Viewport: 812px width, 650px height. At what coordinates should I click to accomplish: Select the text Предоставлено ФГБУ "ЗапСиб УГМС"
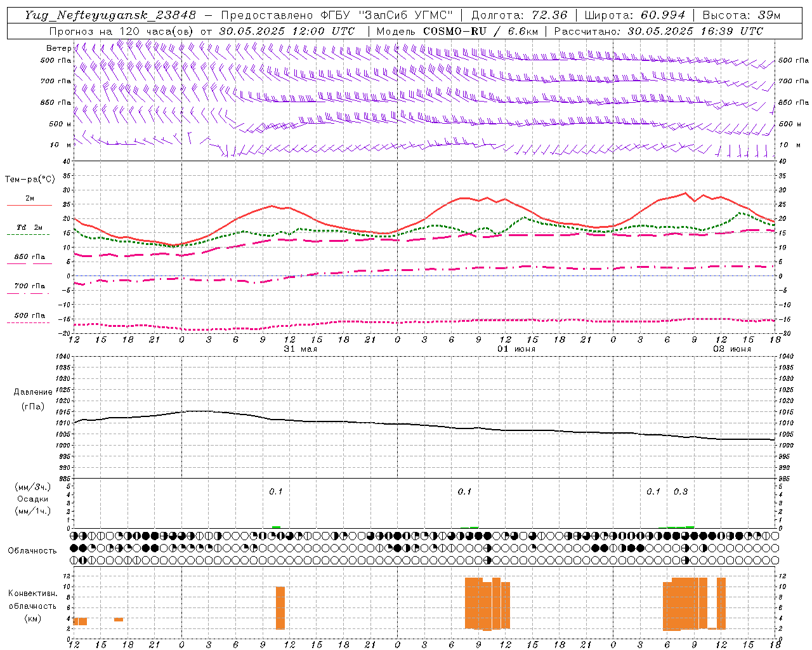pyautogui.click(x=337, y=15)
